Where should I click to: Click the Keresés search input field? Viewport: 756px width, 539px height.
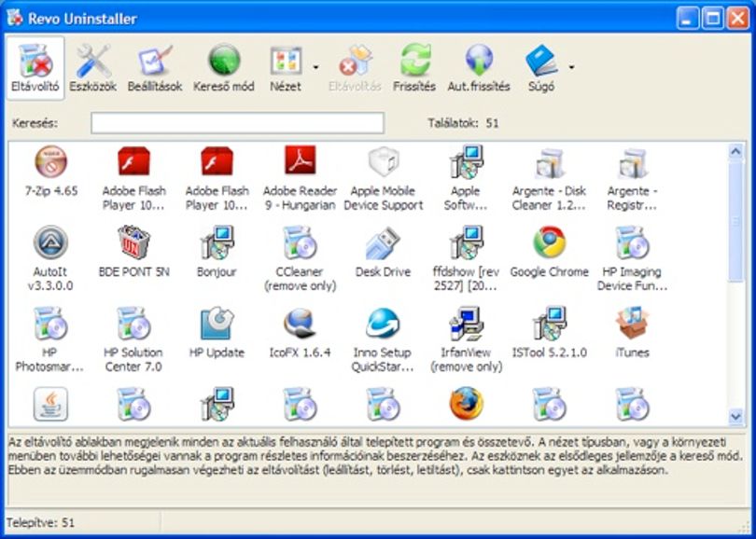238,123
